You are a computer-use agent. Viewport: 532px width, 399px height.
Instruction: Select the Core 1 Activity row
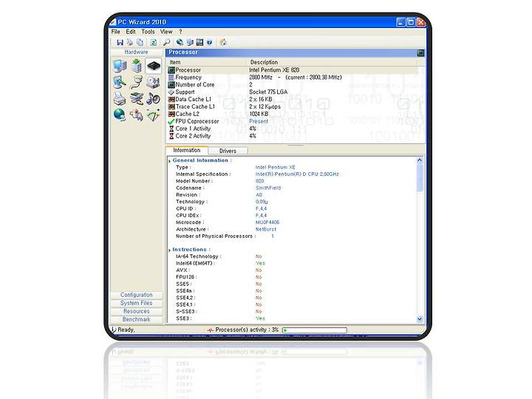pyautogui.click(x=293, y=129)
